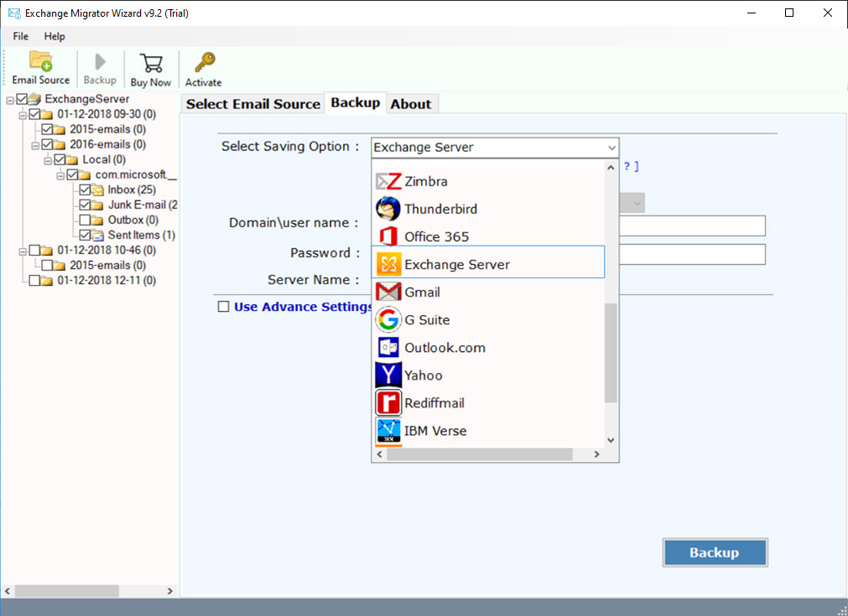Click the Email Source toolbar icon

40,61
